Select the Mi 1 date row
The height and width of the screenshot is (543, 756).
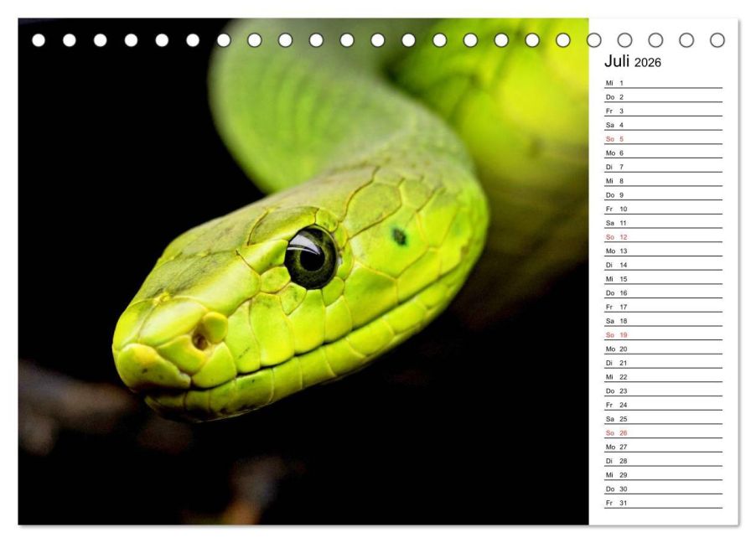662,83
